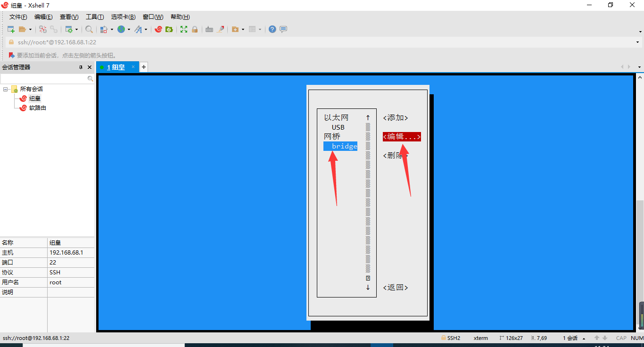Toggle full screen with the green arrows icon

tap(184, 29)
